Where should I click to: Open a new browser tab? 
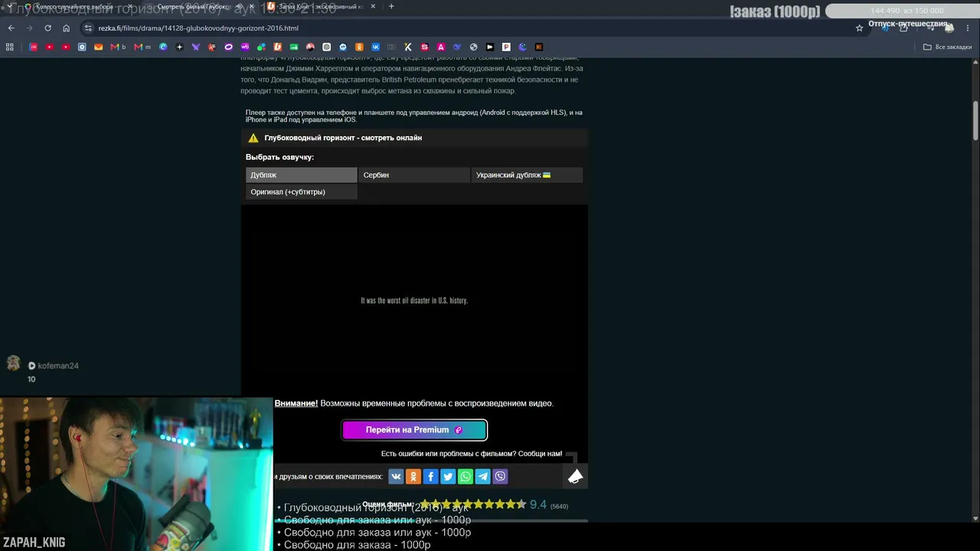pyautogui.click(x=391, y=7)
